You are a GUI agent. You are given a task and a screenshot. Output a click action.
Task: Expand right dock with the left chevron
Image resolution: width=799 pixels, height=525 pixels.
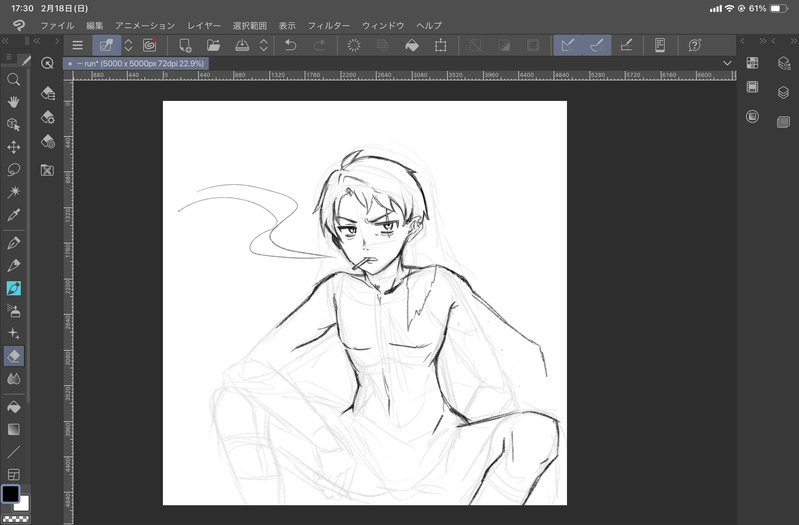point(742,41)
